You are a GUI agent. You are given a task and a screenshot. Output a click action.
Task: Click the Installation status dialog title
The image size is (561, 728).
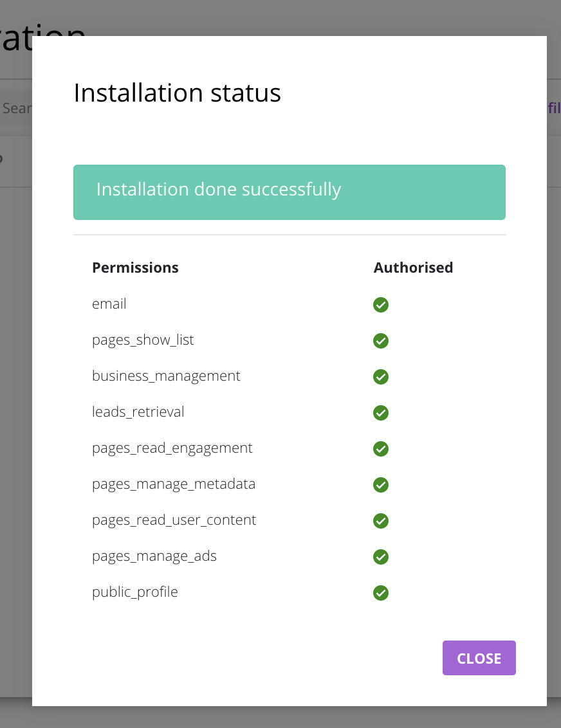coord(177,93)
